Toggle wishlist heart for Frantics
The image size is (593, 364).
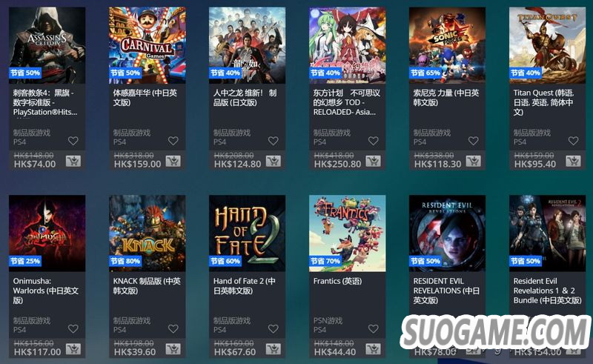(x=374, y=329)
